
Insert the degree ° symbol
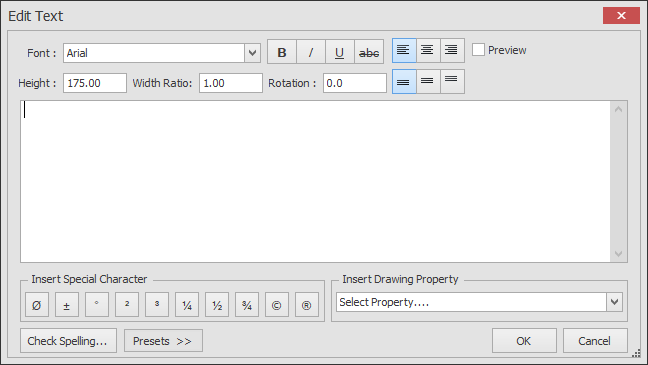pyautogui.click(x=97, y=305)
